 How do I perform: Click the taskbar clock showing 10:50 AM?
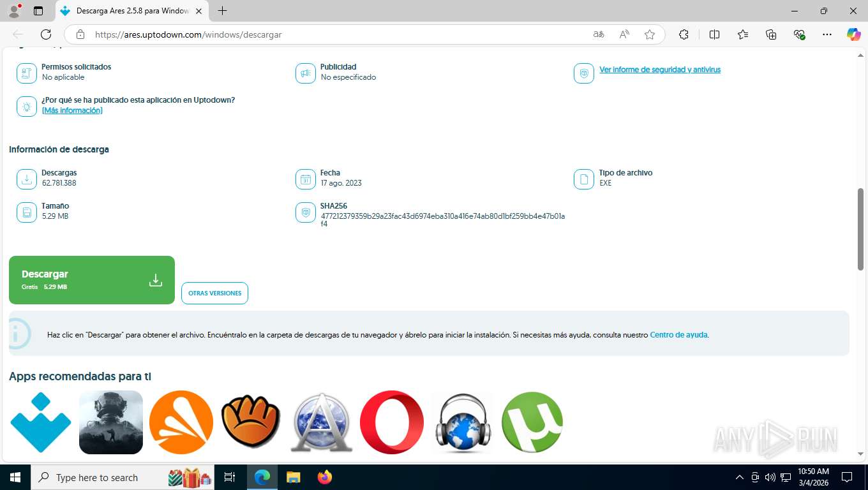[813, 477]
